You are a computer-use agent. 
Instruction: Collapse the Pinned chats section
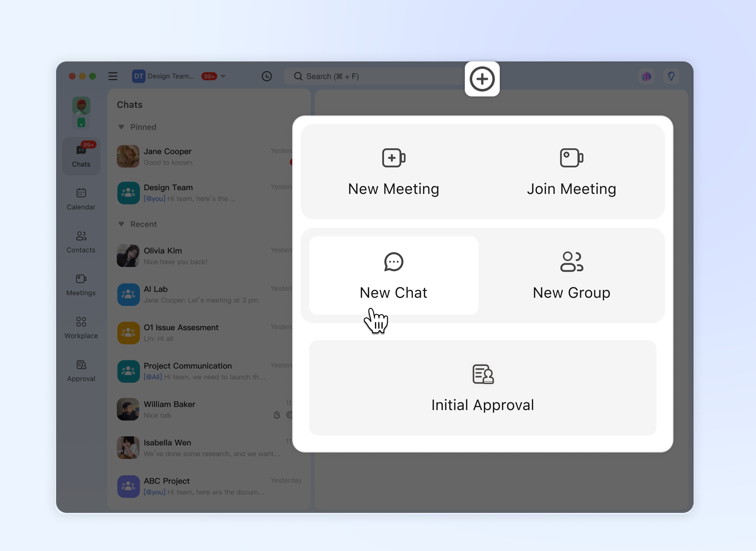coord(121,127)
